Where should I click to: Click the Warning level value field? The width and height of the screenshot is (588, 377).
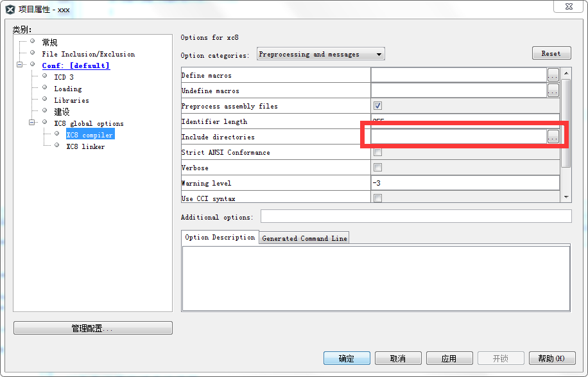point(465,182)
